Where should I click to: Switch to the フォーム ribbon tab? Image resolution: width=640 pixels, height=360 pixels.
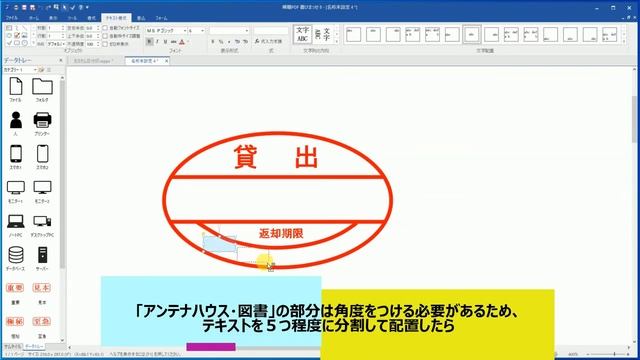(161, 18)
